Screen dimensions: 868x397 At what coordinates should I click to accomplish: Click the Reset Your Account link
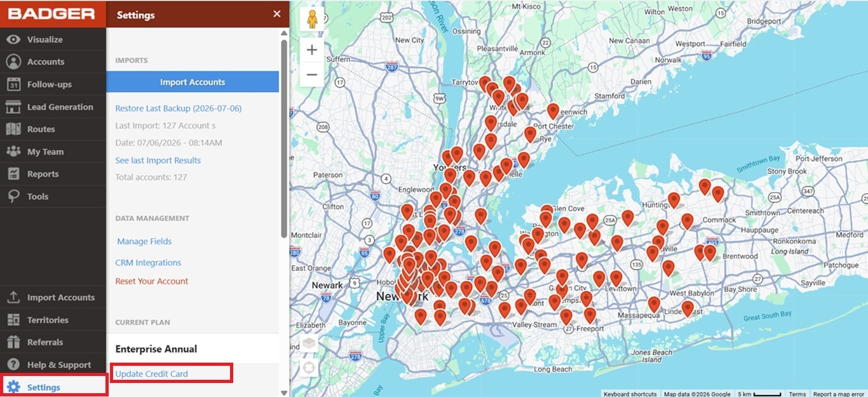coord(152,281)
